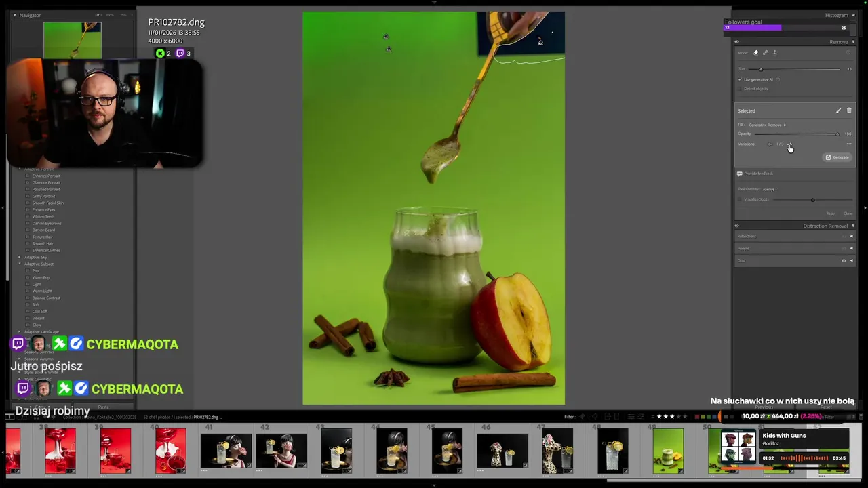
Task: Expand the Reflections section
Action: click(852, 236)
